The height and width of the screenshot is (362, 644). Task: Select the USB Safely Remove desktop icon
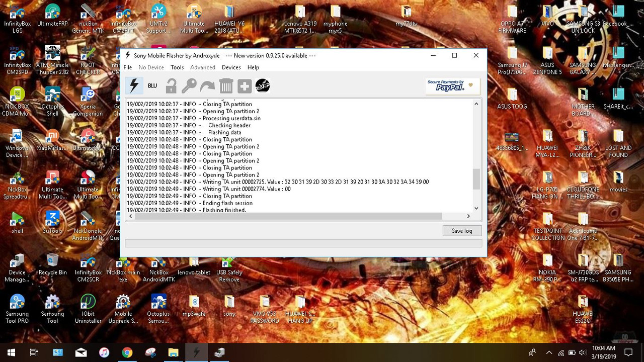229,267
